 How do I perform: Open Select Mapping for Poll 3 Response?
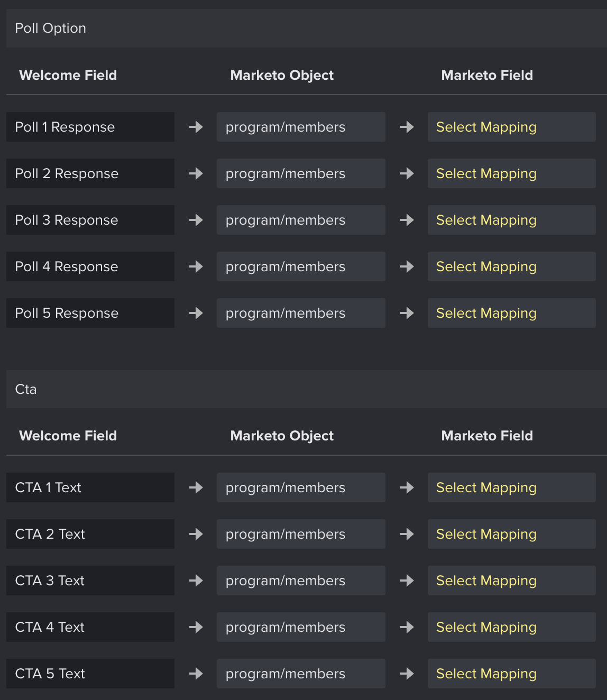[511, 220]
